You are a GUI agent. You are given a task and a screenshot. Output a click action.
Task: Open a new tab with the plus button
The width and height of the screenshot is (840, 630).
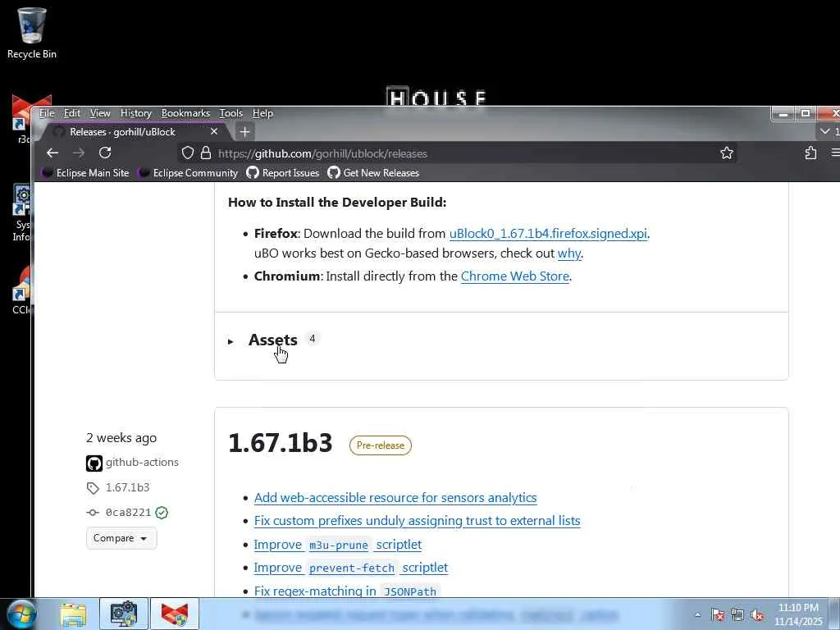[x=244, y=132]
